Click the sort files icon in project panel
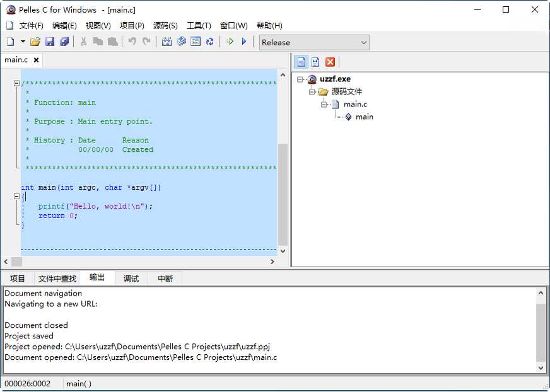The height and width of the screenshot is (392, 550). 315,62
